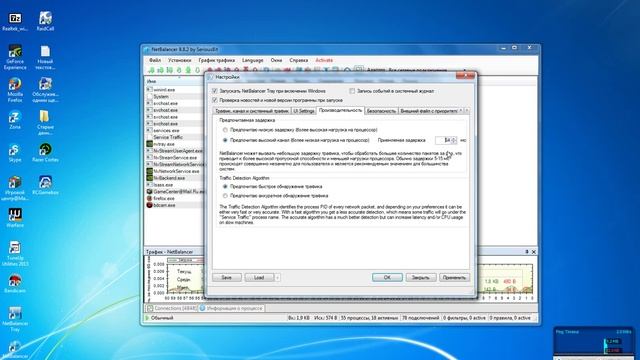Select Предпочитаю быстрое обнаружение трафика option
Viewport: 640px width, 360px height.
[225, 187]
